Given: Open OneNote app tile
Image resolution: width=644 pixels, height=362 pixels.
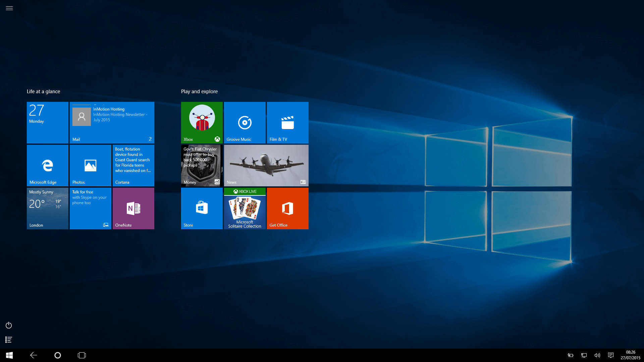Looking at the screenshot, I should click(133, 208).
